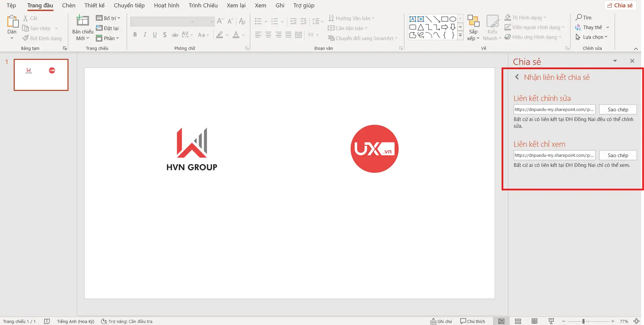Click the Chuyển đổi sang SmartArt icon
The height and width of the screenshot is (325, 644).
331,38
